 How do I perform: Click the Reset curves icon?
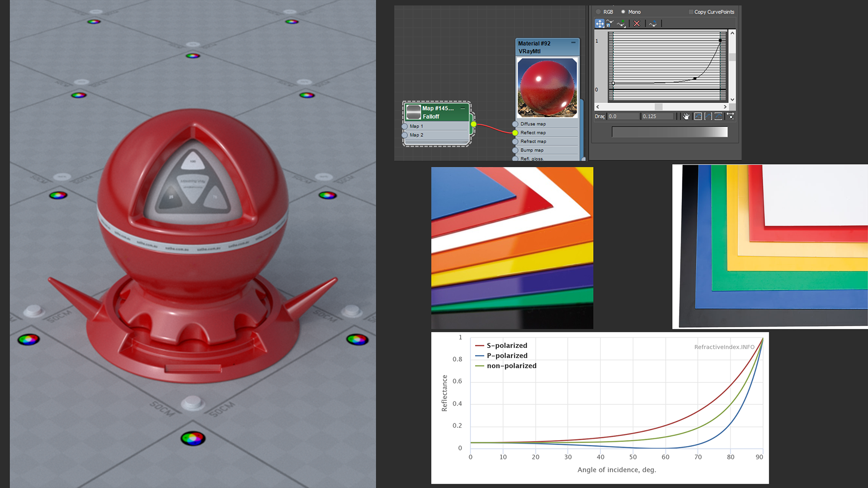point(653,23)
